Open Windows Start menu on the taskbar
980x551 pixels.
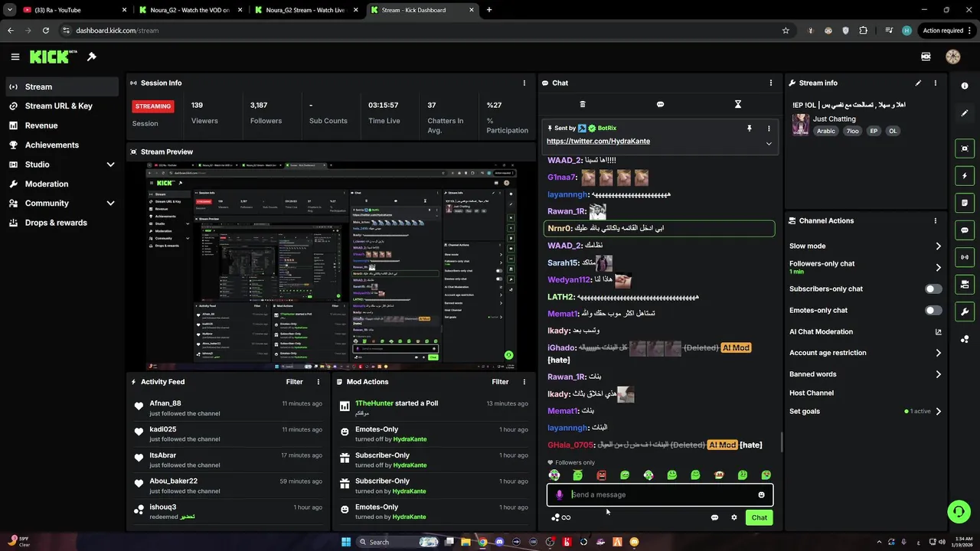click(346, 542)
